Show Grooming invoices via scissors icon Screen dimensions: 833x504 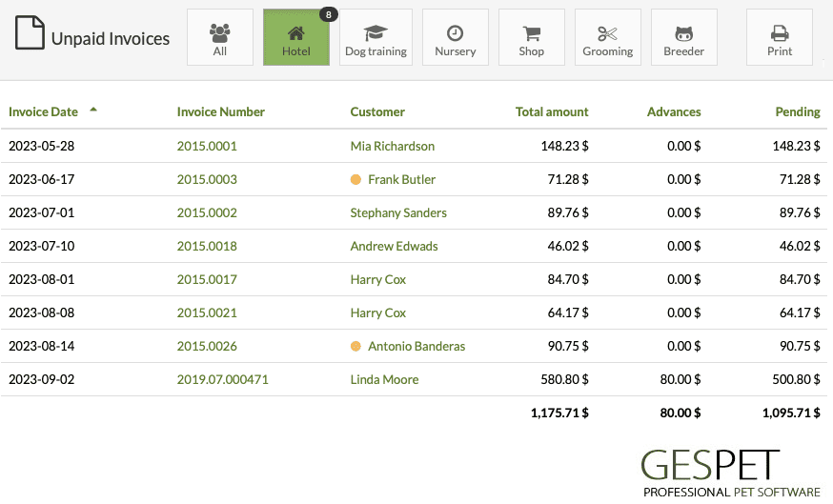coord(608,37)
